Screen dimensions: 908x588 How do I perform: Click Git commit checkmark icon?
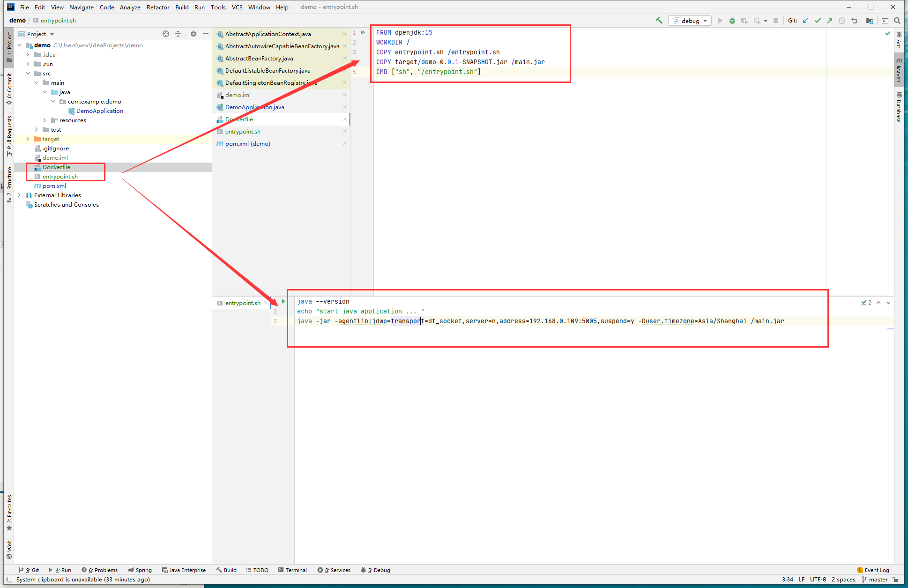pyautogui.click(x=818, y=21)
